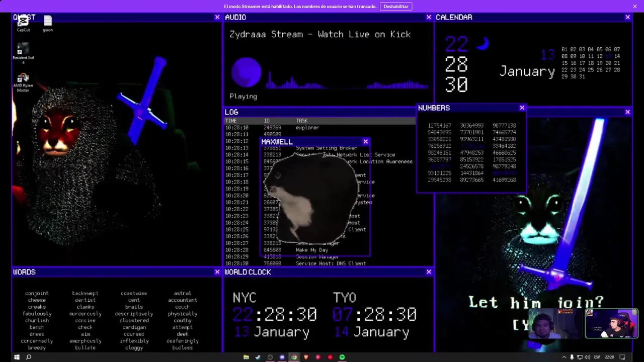The height and width of the screenshot is (362, 644).
Task: Select date 22 in calendar grid
Action: pyautogui.click(x=565, y=70)
